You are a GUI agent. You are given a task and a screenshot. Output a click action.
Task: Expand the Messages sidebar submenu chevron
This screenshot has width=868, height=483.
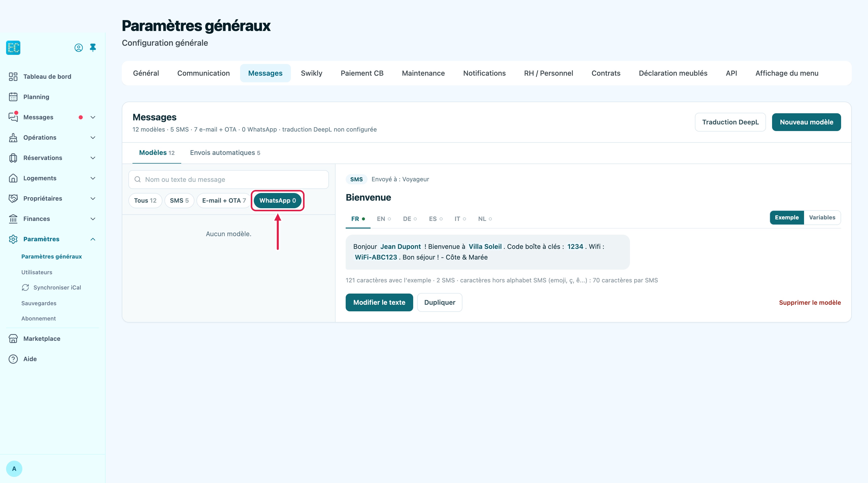[x=93, y=117]
